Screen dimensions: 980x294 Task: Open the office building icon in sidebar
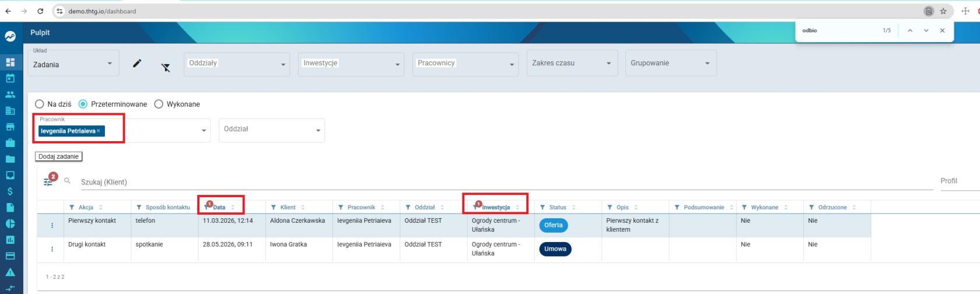coord(10,110)
